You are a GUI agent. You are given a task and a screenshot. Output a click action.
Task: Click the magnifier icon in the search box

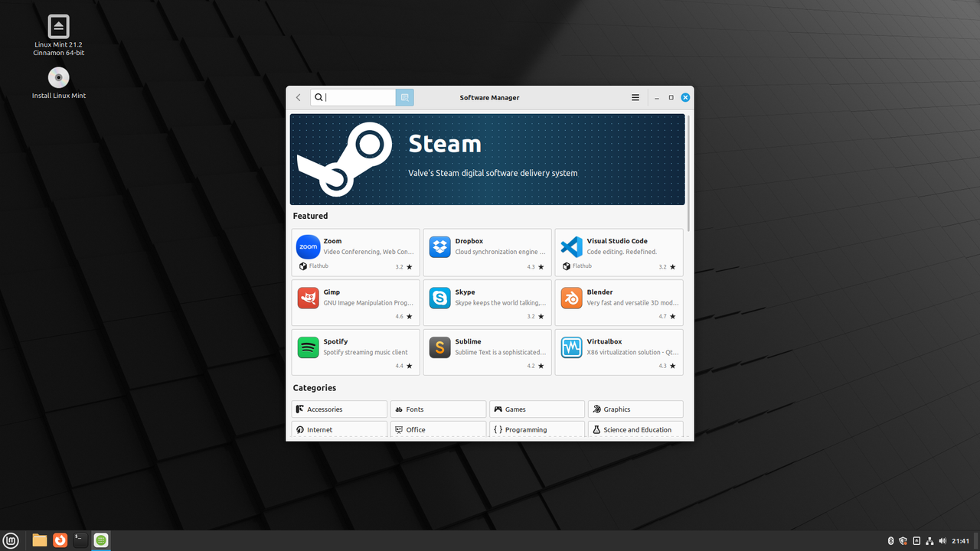(318, 97)
